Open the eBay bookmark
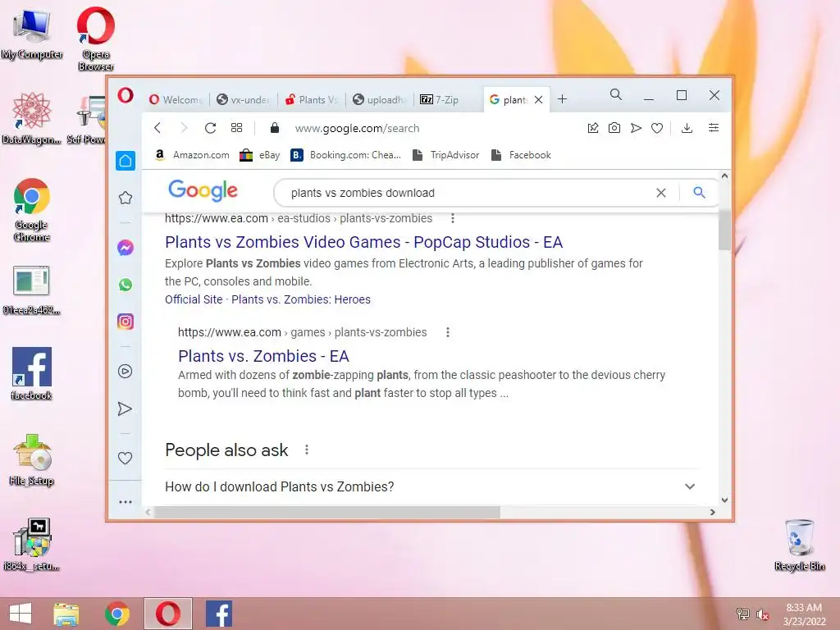The width and height of the screenshot is (840, 630). tap(260, 155)
